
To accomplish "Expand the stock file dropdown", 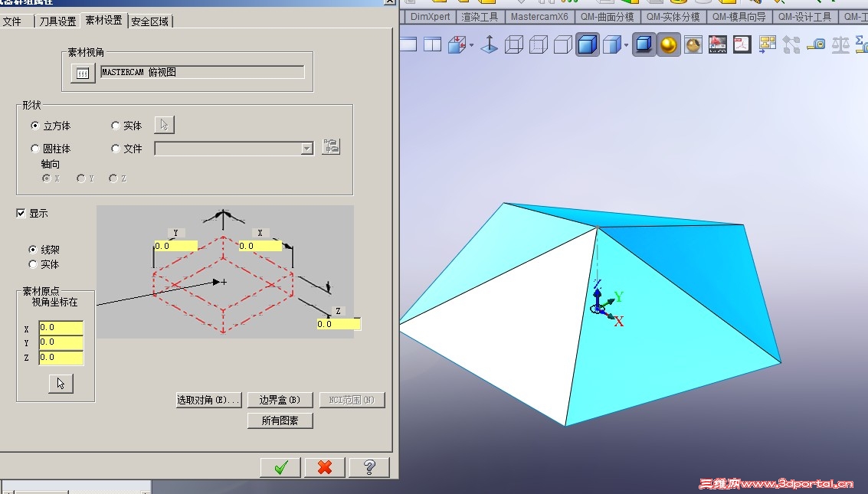I will pos(306,149).
